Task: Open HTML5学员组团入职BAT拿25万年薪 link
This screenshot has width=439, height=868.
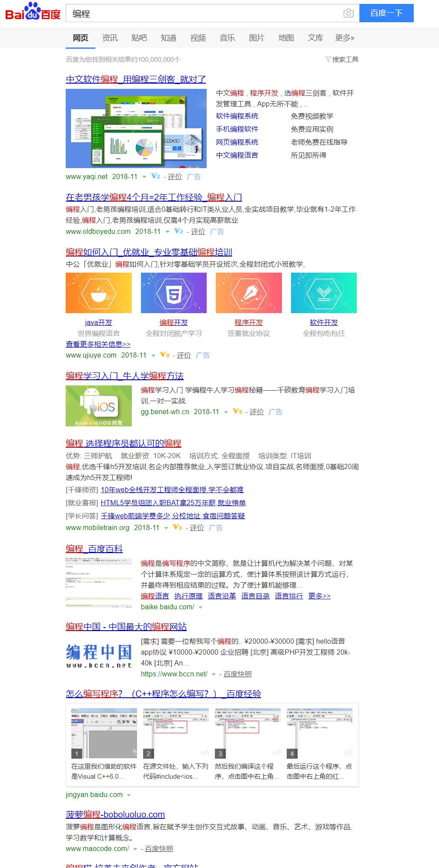Action: pos(173,503)
